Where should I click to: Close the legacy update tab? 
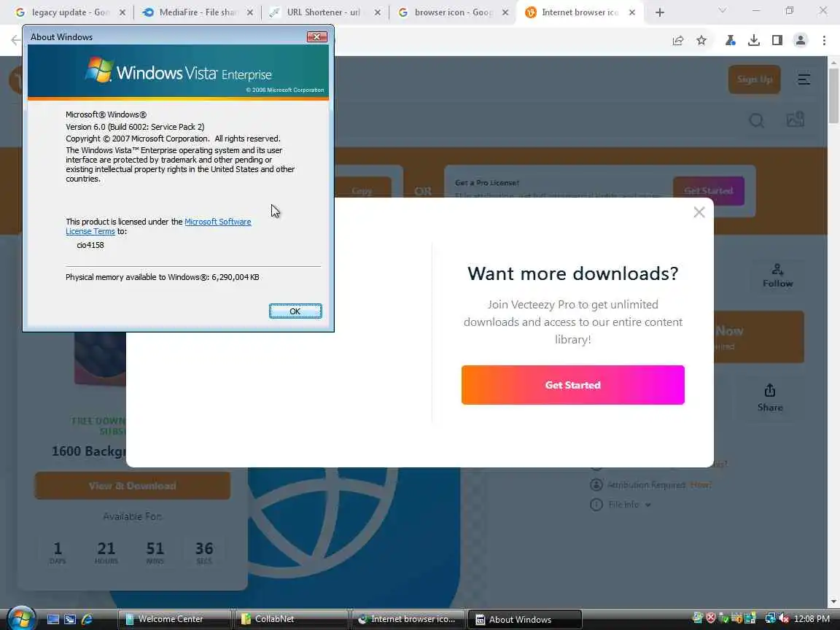(122, 12)
